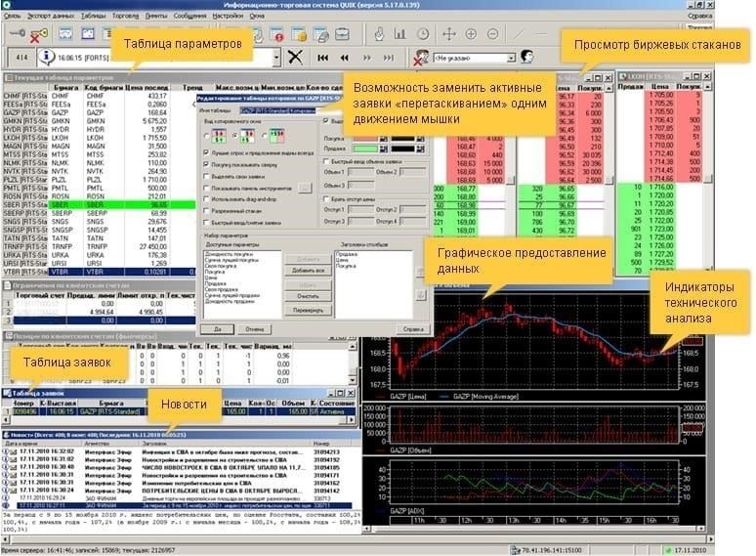The image size is (756, 556).
Task: Click the stacked-tables icon left of the briefcase
Action: [320, 35]
